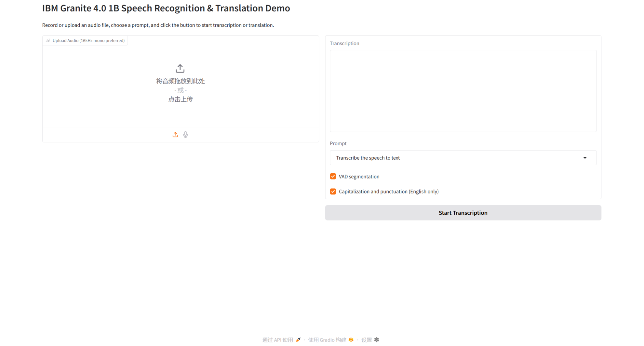Viewport: 644px width, 346px height.
Task: Disable the VAD segmentation checkbox
Action: coord(333,177)
